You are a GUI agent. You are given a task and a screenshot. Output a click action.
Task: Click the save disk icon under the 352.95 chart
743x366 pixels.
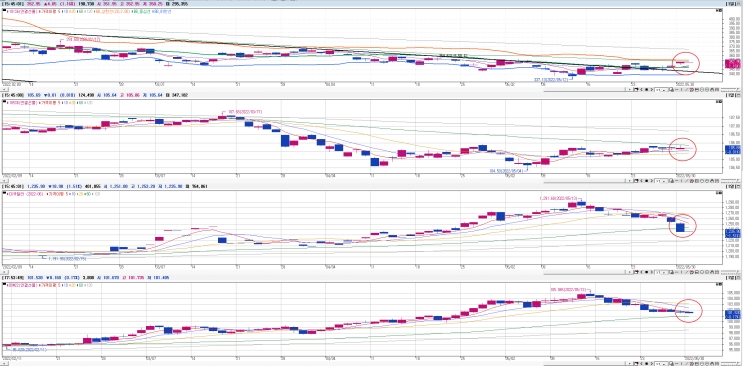[697, 89]
